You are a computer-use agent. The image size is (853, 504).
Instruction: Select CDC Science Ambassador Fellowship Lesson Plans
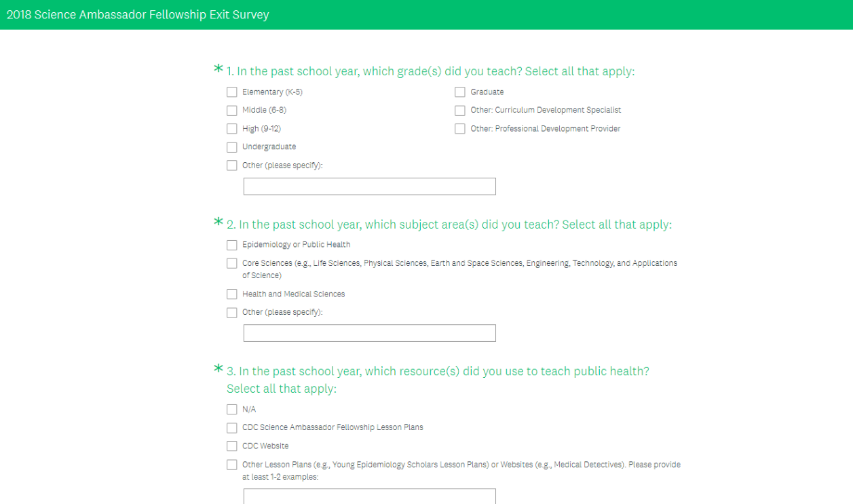click(232, 428)
